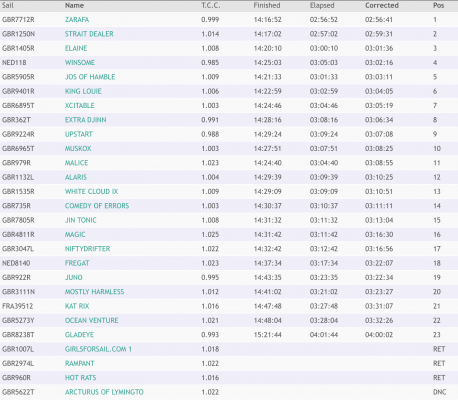Open the STRAIT DEALER link
Image resolution: width=458 pixels, height=400 pixels.
coord(89,34)
